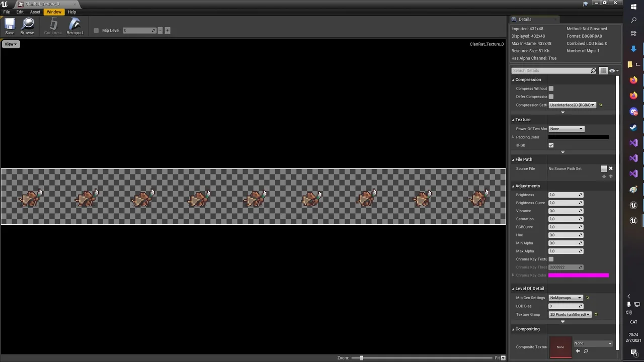Click the View button in viewport

pyautogui.click(x=10, y=44)
